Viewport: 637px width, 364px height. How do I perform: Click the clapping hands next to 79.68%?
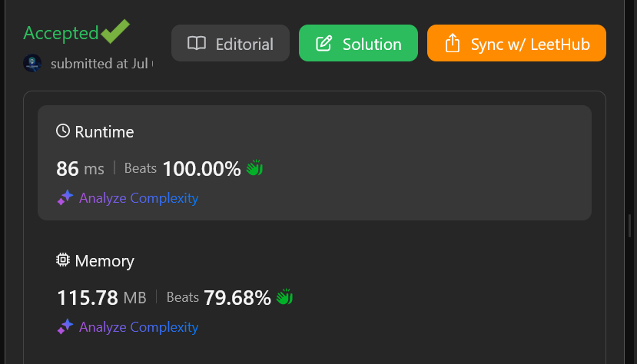click(x=284, y=297)
